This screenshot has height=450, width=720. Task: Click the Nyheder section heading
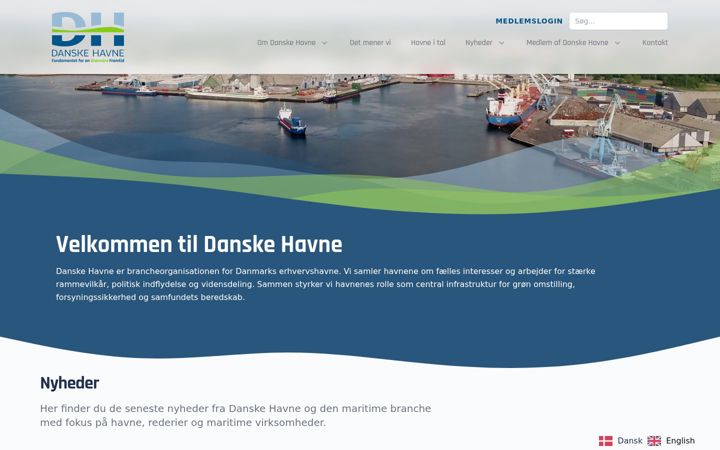click(69, 383)
